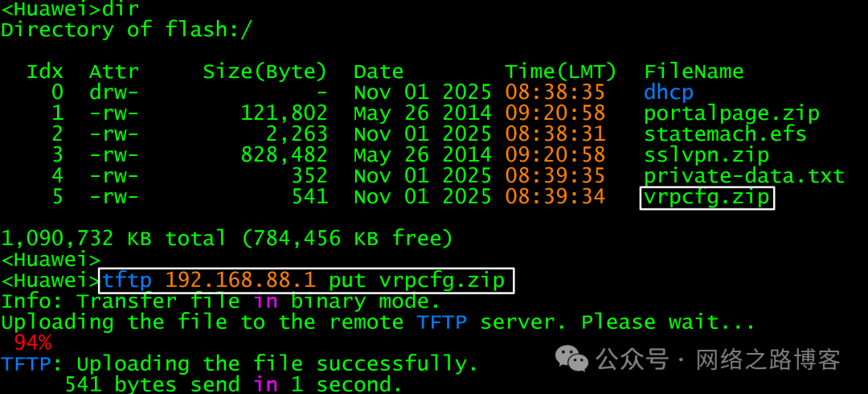
Task: Select the statemach.efs file name
Action: click(725, 133)
